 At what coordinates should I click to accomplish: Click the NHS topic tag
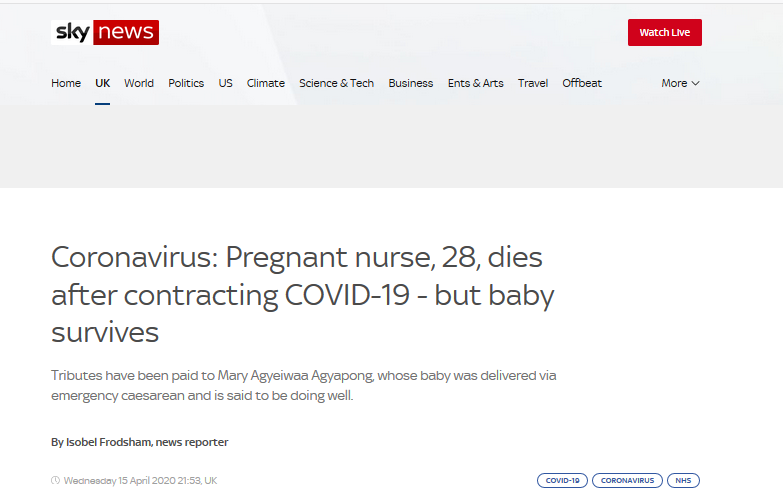(x=683, y=481)
